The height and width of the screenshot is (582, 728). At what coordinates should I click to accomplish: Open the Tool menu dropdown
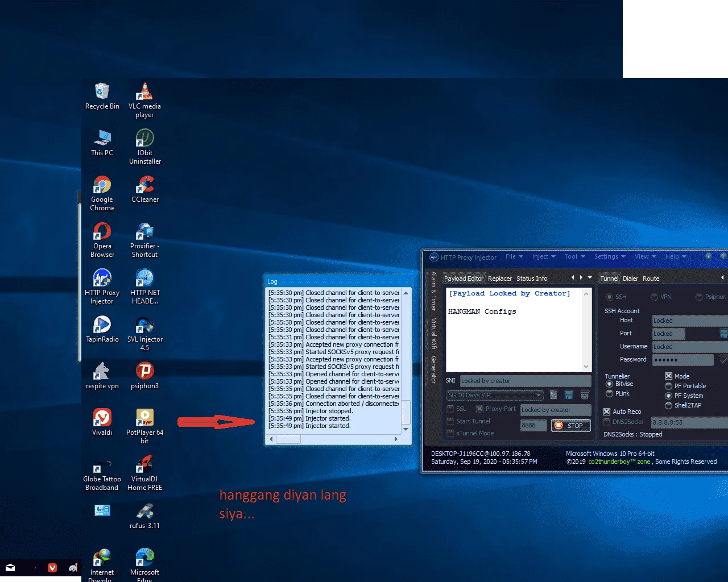point(574,256)
